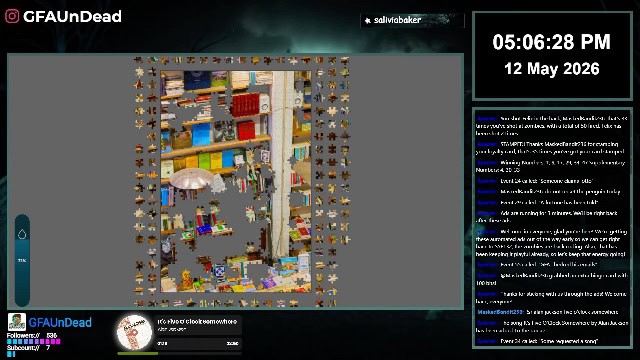Click the blue GFAUnDead channel name
The width and height of the screenshot is (640, 360).
pyautogui.click(x=60, y=322)
